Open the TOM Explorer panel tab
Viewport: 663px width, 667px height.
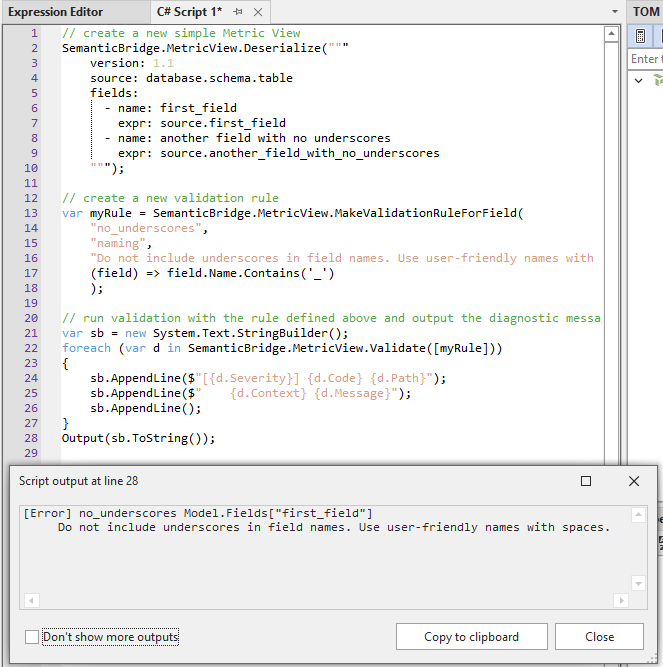[646, 11]
